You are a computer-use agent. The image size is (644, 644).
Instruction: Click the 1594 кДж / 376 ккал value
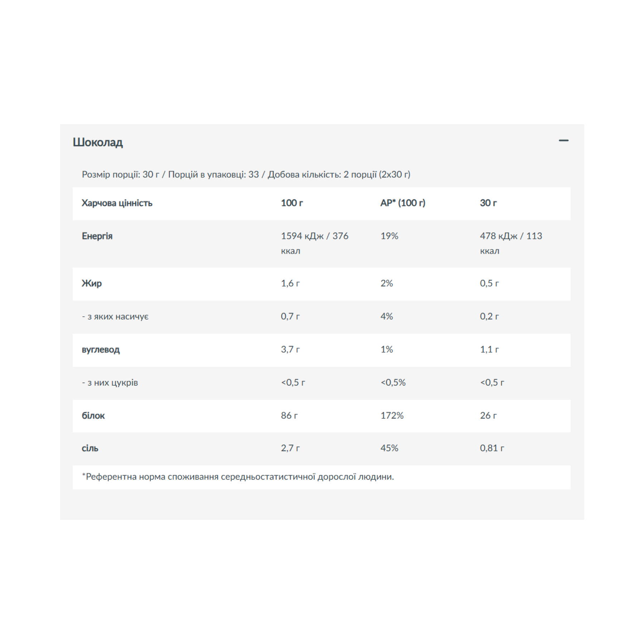[314, 243]
